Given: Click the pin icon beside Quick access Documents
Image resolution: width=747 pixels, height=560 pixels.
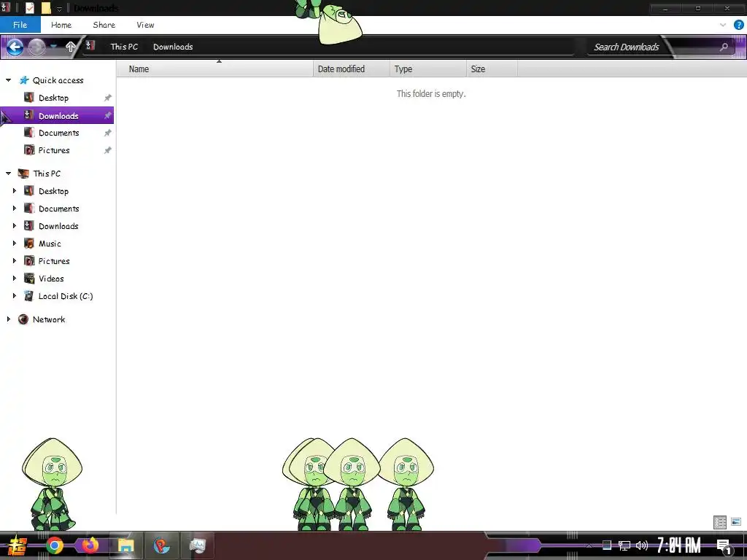Looking at the screenshot, I should [x=108, y=133].
